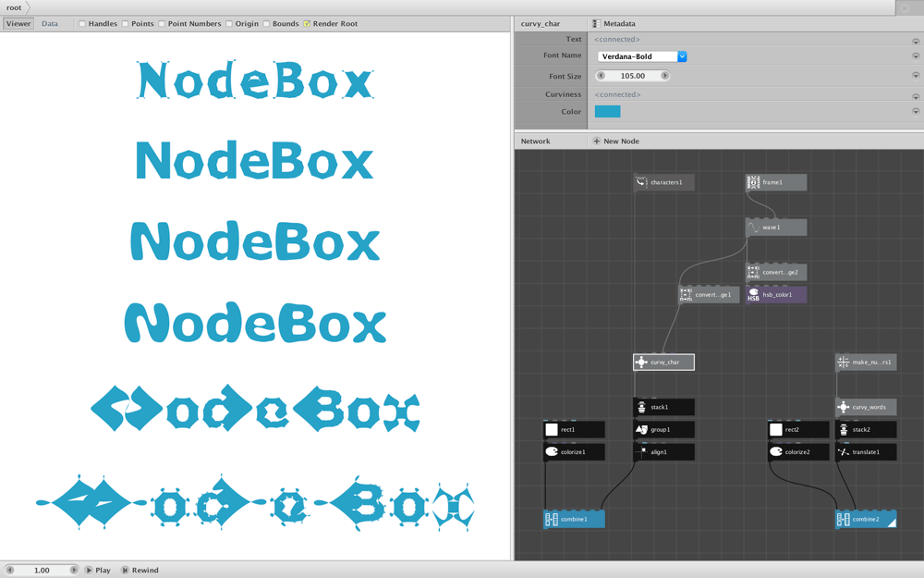Image resolution: width=924 pixels, height=578 pixels.
Task: Select the curvy_char node icon
Action: point(641,363)
